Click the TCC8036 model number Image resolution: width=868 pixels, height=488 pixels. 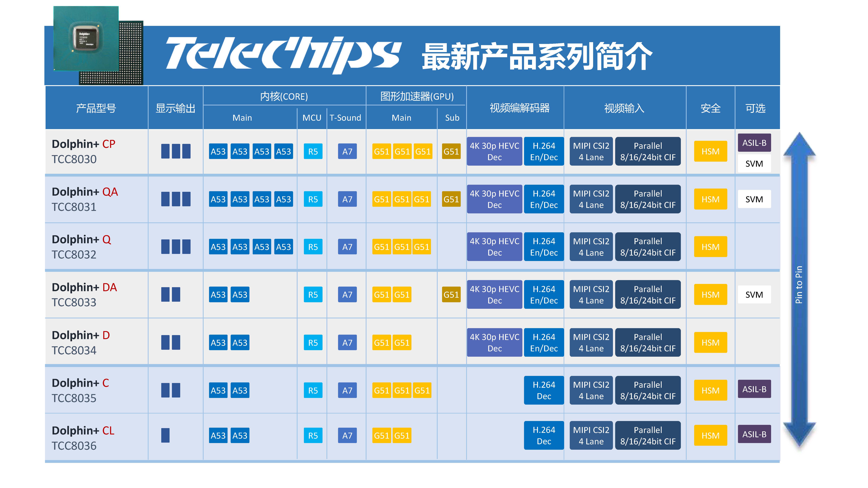[x=74, y=446]
